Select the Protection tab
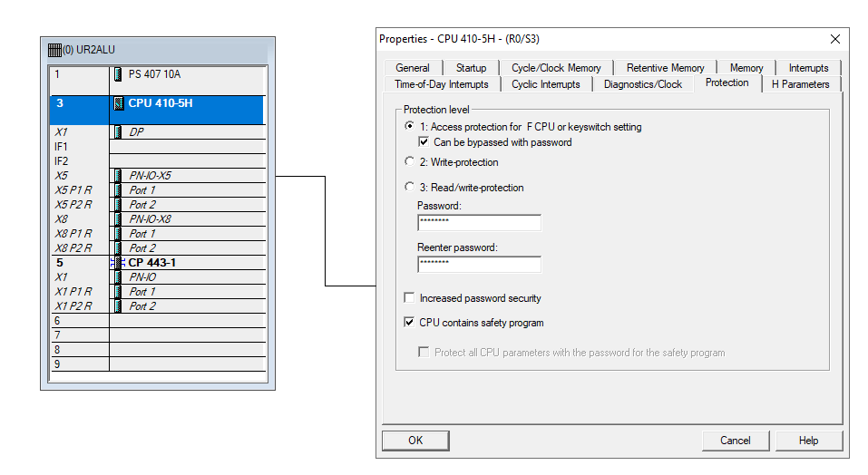The width and height of the screenshot is (868, 475). pyautogui.click(x=727, y=82)
